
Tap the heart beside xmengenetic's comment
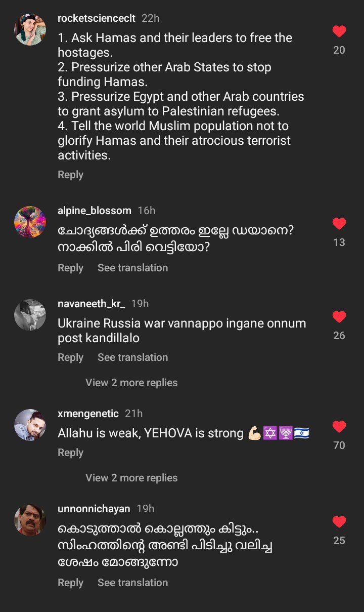(x=339, y=427)
